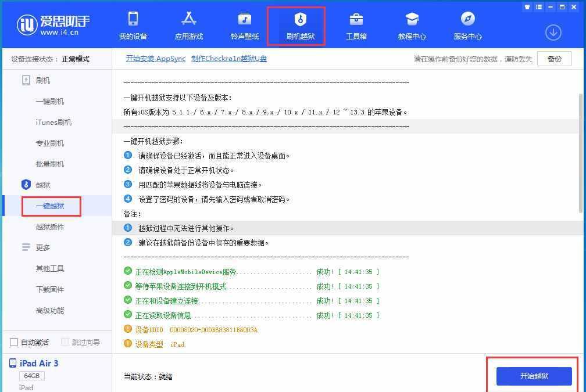Click log line 等待苹果设备连接到开机模式

click(x=252, y=286)
